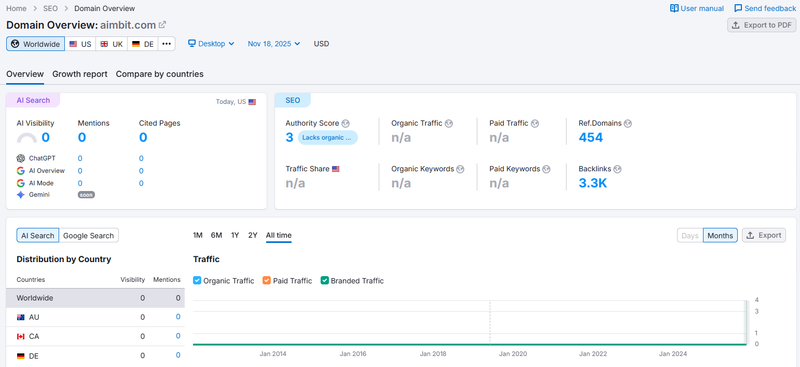Click the Australia flag in AU row
This screenshot has width=800, height=367.
coord(21,317)
